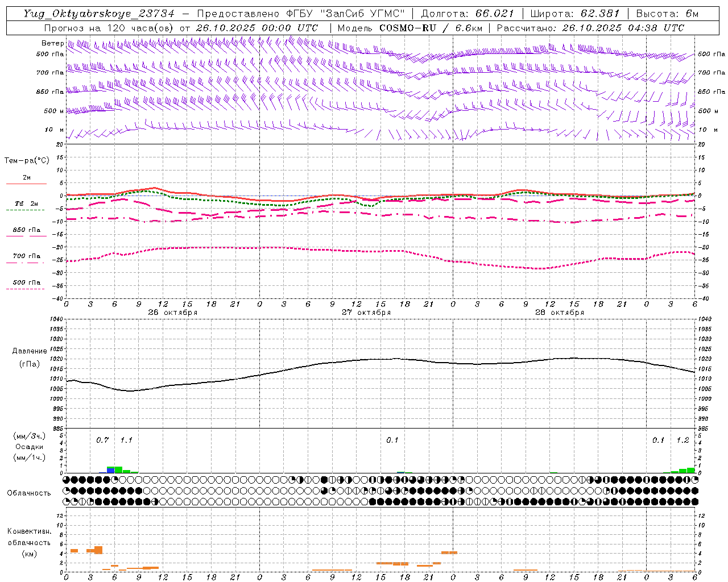Click the (мм/1ч.) precipitation unit label
Screen dimensions: 728x582
pos(30,458)
